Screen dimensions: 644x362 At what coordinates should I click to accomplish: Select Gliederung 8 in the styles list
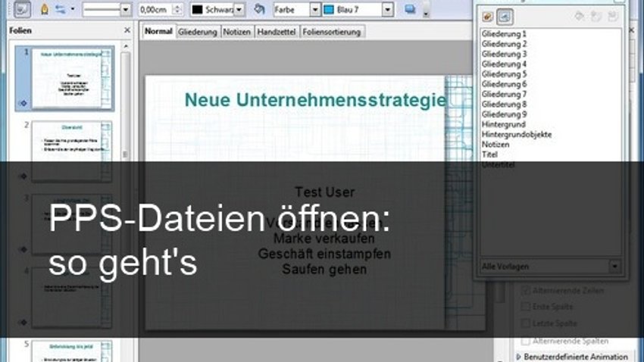pos(504,105)
